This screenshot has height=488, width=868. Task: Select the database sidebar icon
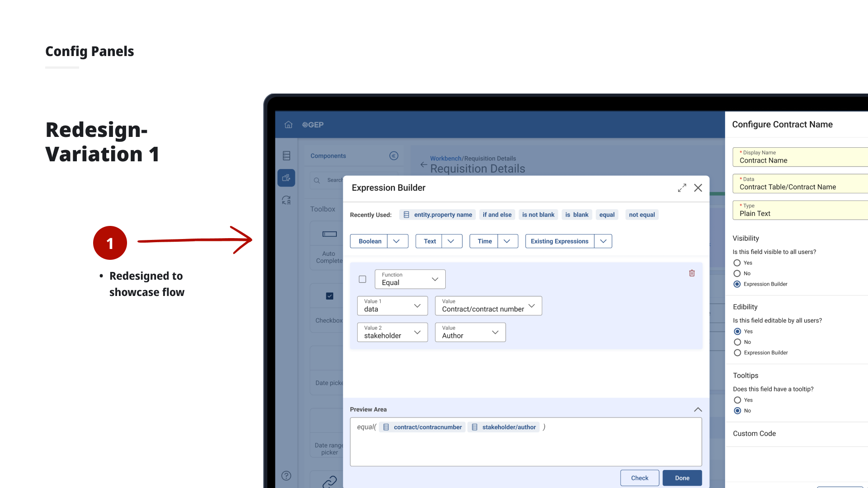(x=286, y=155)
